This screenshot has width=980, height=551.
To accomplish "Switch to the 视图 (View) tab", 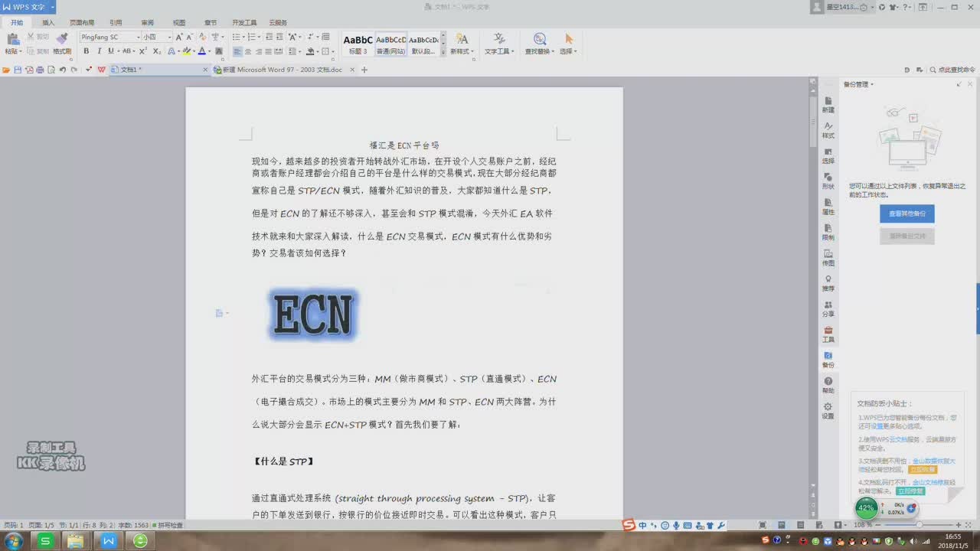I will (179, 23).
